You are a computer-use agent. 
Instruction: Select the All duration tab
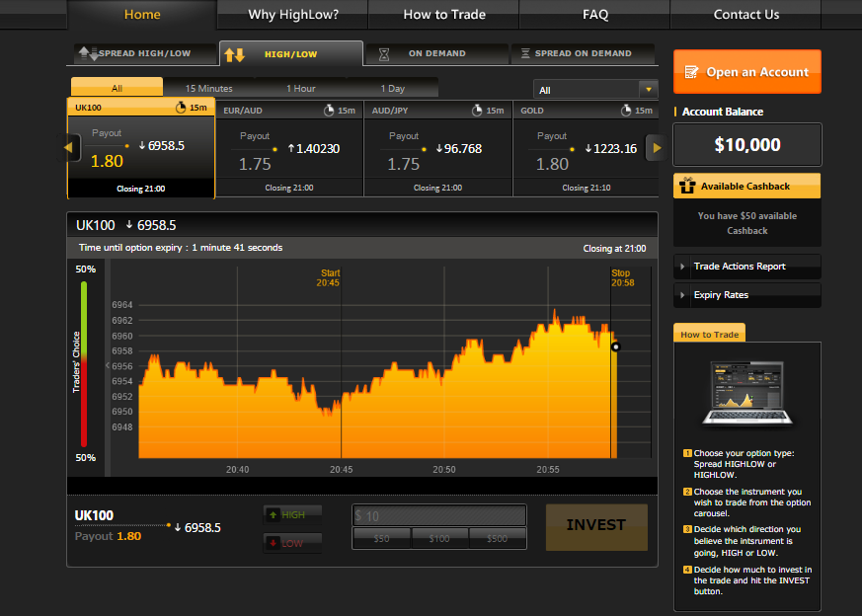(x=117, y=88)
